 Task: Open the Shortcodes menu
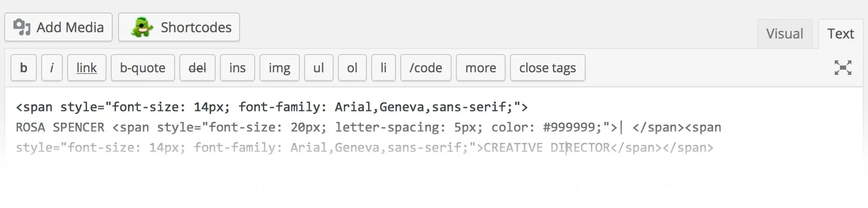coord(179,27)
